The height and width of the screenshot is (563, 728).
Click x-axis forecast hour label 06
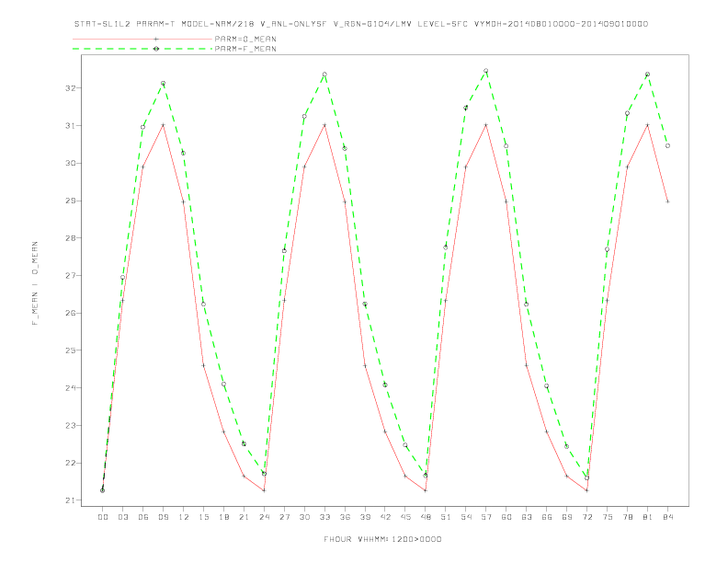pyautogui.click(x=143, y=517)
